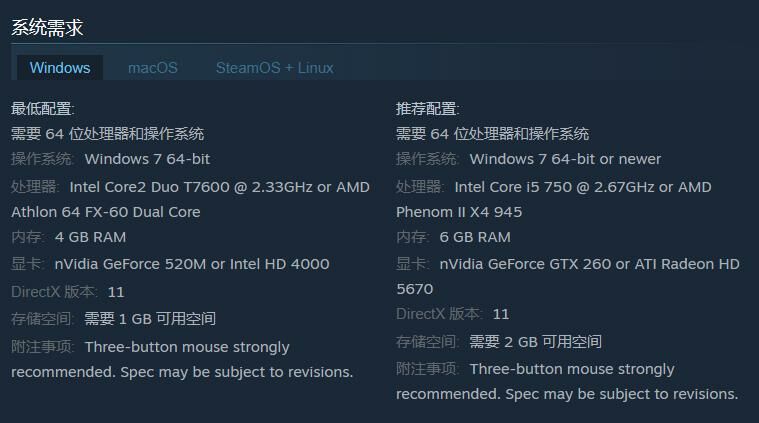
Task: Click the 最低配置 heading
Action: pos(43,109)
